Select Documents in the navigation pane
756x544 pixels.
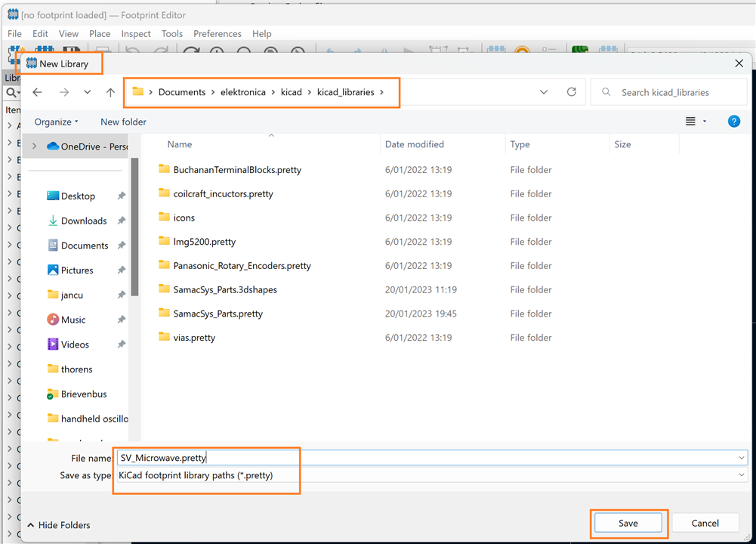pyautogui.click(x=78, y=246)
